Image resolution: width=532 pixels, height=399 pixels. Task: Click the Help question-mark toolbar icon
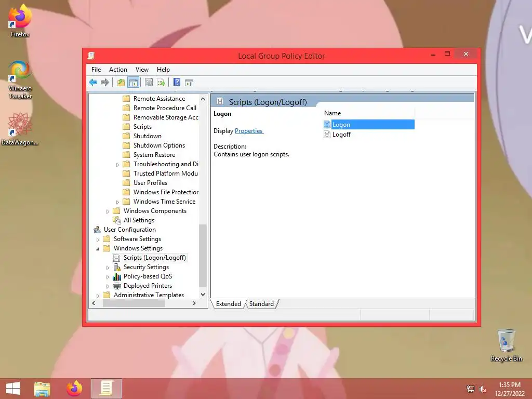(x=177, y=83)
